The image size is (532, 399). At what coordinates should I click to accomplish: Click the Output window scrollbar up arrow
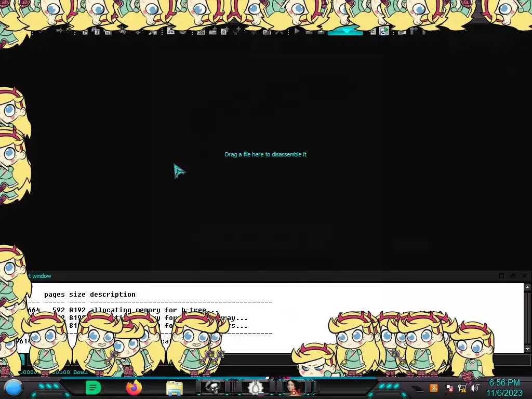click(528, 287)
